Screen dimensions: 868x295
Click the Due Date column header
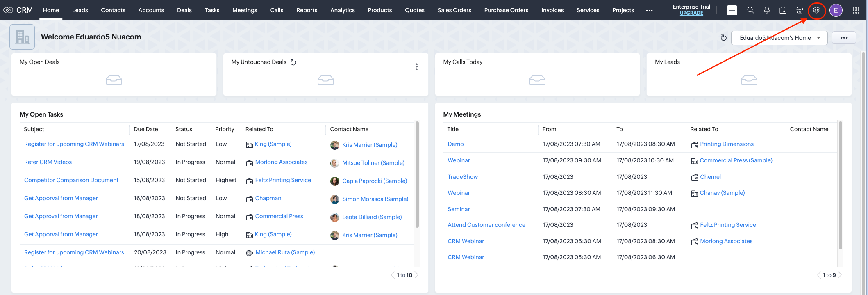click(x=146, y=129)
